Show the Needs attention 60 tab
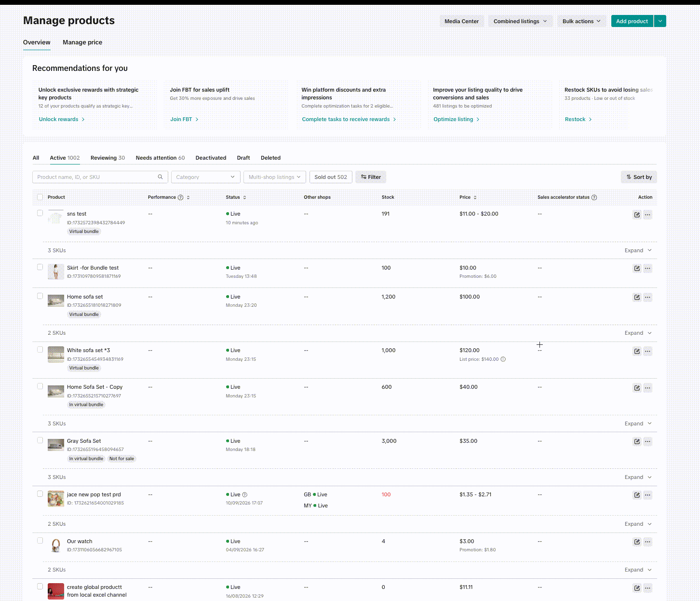Image resolution: width=700 pixels, height=601 pixels. coord(160,158)
